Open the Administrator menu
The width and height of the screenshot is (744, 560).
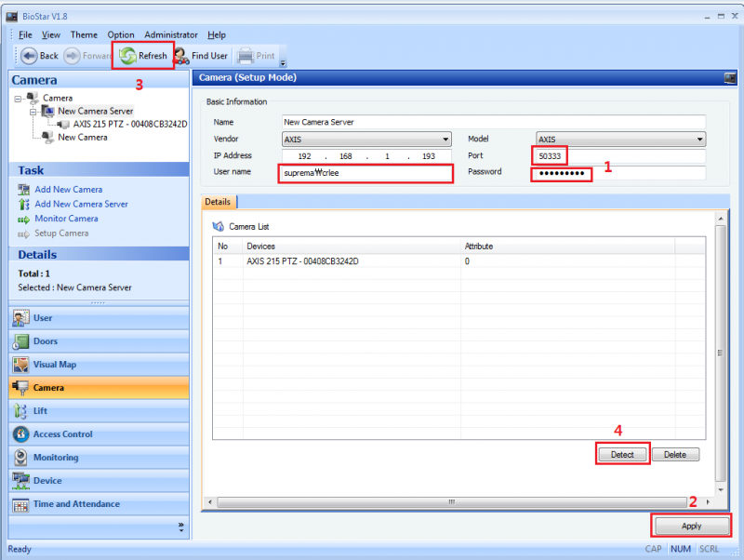pos(170,35)
